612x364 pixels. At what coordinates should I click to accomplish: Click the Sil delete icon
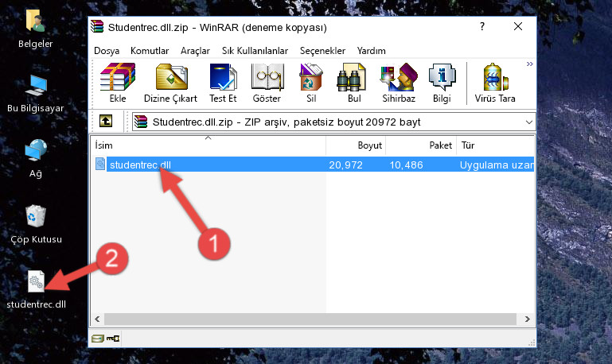click(x=311, y=83)
